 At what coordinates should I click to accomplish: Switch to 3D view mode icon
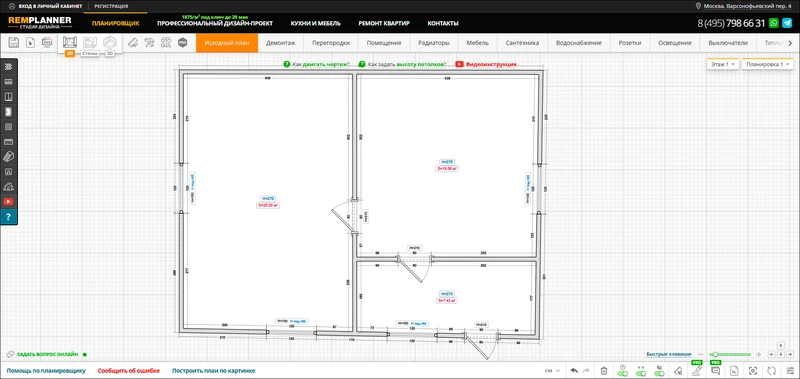coord(110,43)
